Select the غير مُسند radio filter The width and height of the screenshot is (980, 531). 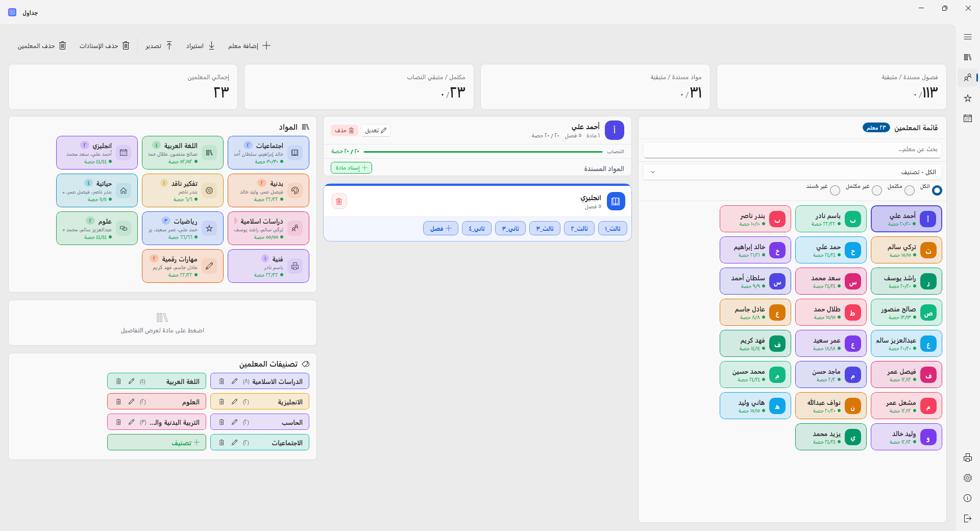[x=835, y=190]
